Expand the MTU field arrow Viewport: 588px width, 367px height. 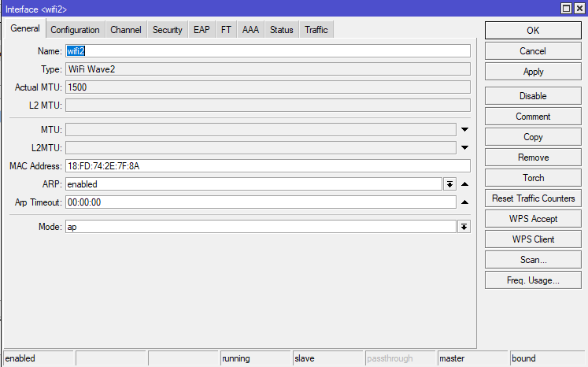point(464,129)
